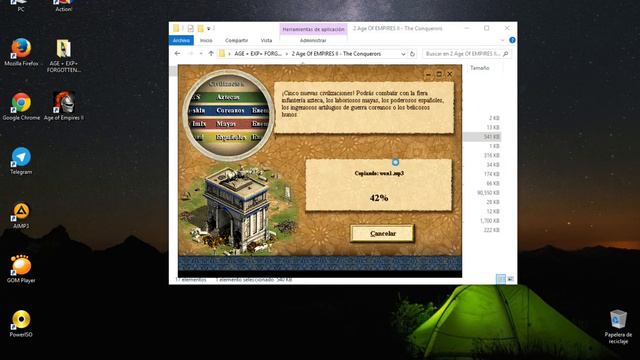This screenshot has height=360, width=640.
Task: Select the highlighted 541 KB row
Action: click(482, 137)
